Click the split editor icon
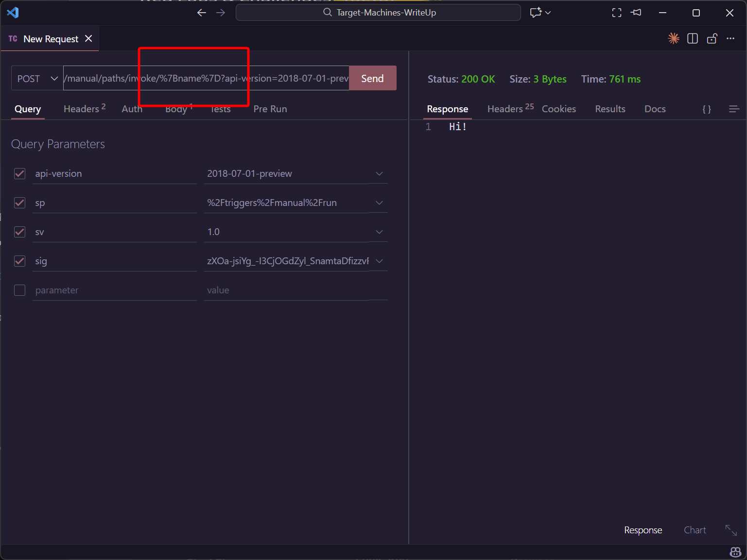747x560 pixels. tap(693, 39)
